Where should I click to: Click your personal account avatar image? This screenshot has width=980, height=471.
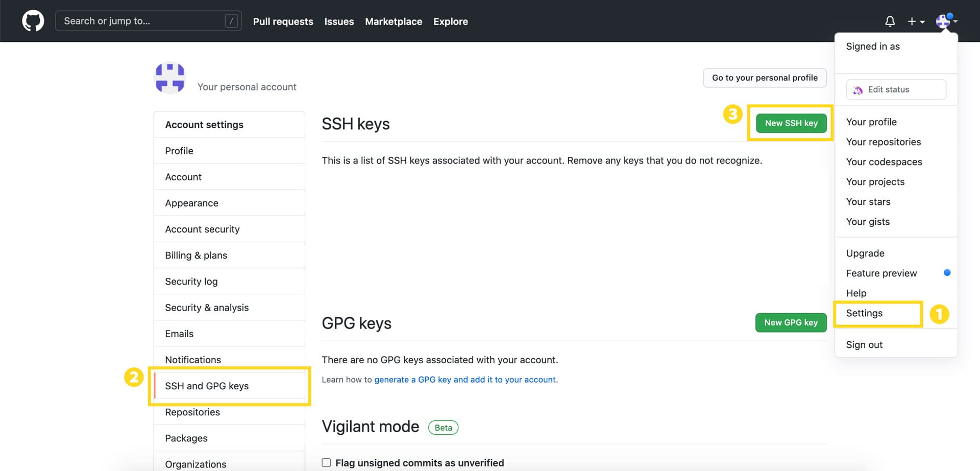(169, 77)
